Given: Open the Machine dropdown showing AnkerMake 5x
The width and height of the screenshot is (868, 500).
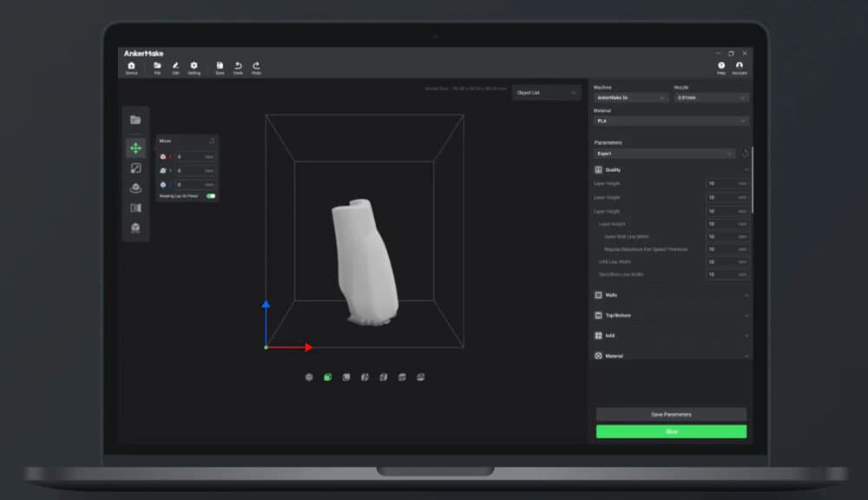Looking at the screenshot, I should point(629,98).
